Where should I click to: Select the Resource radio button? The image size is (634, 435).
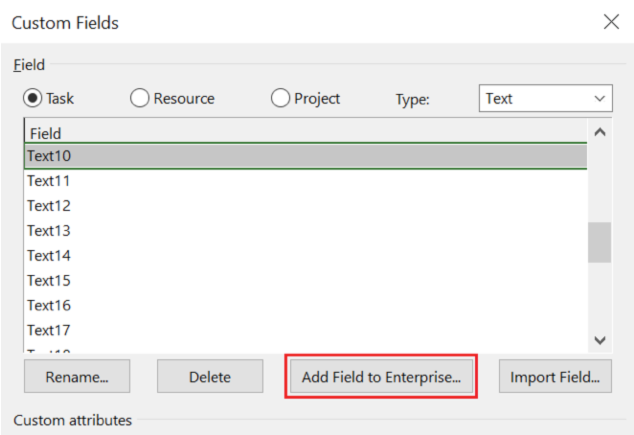tap(140, 98)
